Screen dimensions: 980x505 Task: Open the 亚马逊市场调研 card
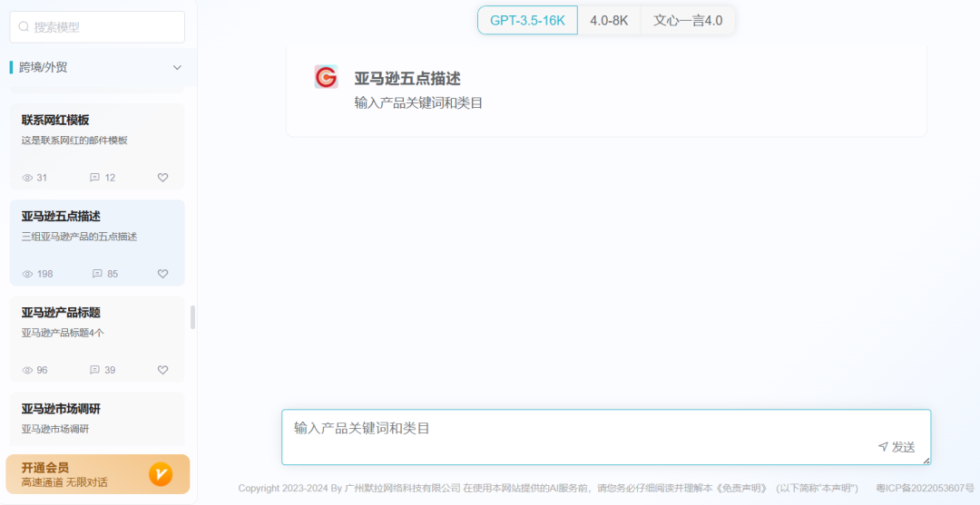(x=97, y=420)
